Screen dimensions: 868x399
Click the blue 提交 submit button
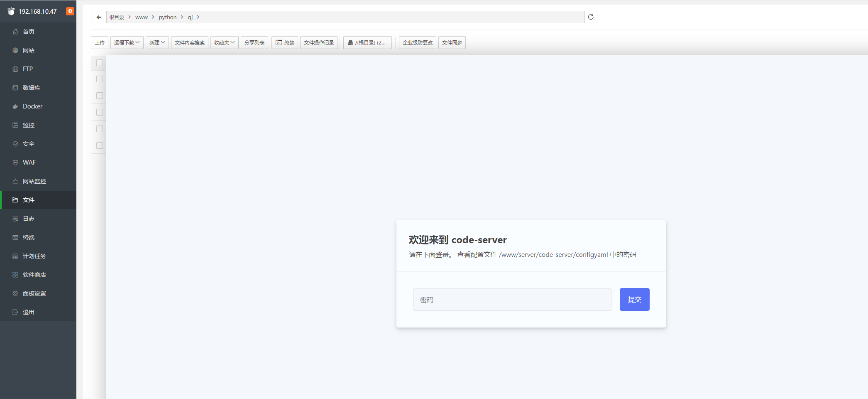[x=635, y=300]
